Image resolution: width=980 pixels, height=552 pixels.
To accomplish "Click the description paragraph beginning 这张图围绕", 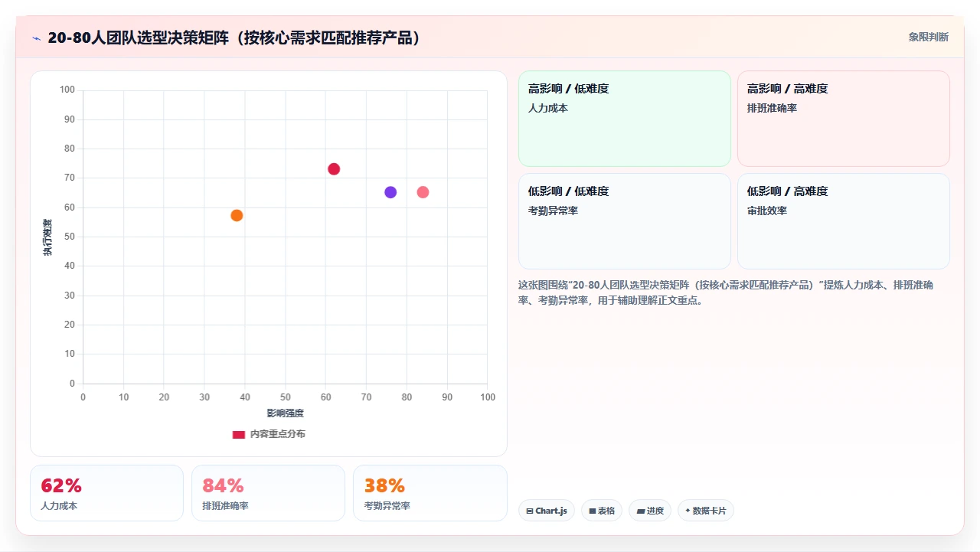I will click(x=726, y=292).
